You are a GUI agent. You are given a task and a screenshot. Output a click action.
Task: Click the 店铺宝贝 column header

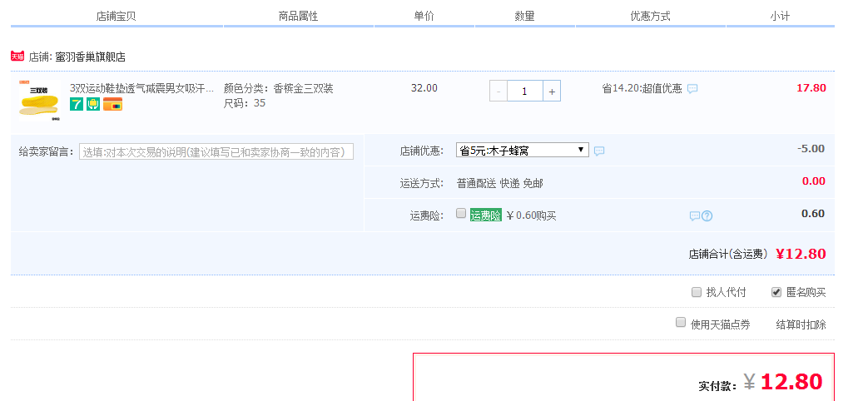click(117, 16)
